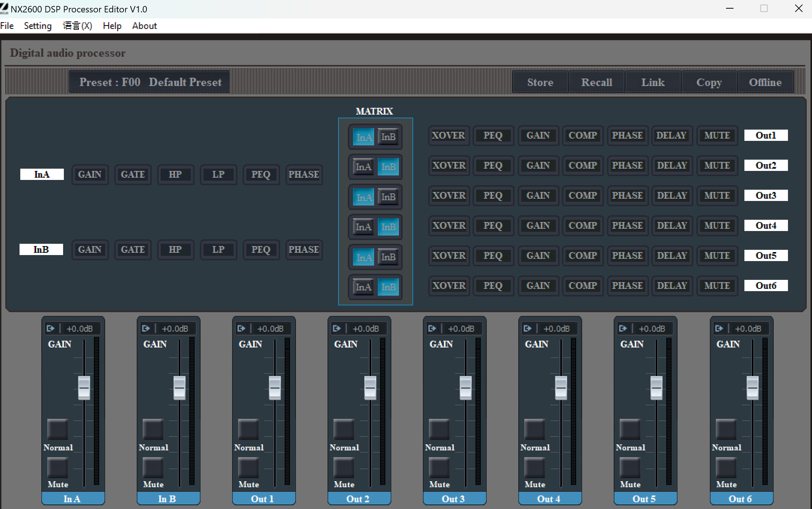Open XOVER settings for Out3

pos(449,196)
